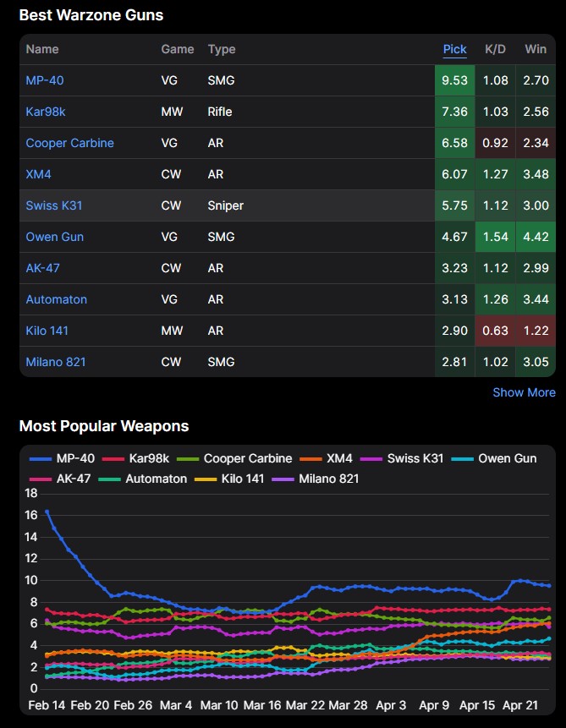
Task: Toggle MP-40 series in chart legend
Action: point(72,458)
